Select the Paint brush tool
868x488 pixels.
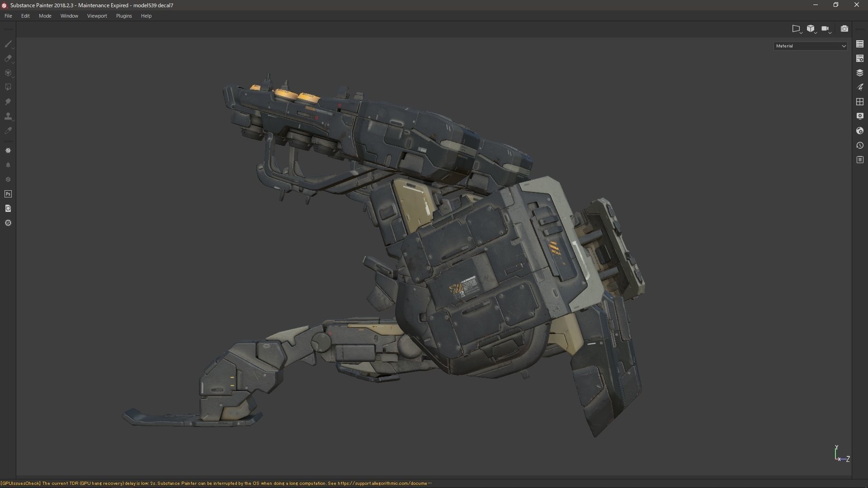tap(8, 44)
